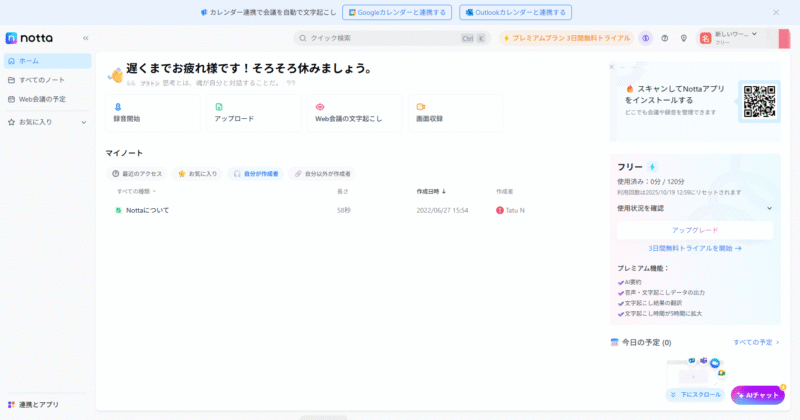Enable the 自分以外が作成者 filter
800x420 pixels.
(321, 173)
